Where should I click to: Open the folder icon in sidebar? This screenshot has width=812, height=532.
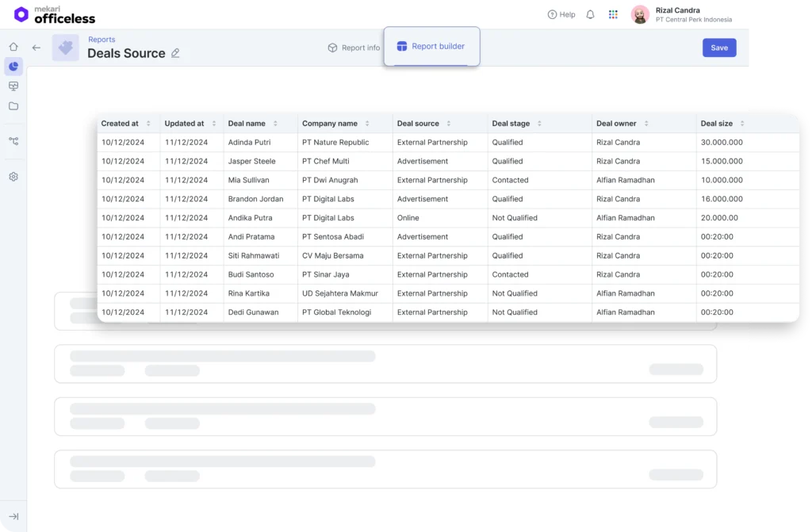[13, 106]
